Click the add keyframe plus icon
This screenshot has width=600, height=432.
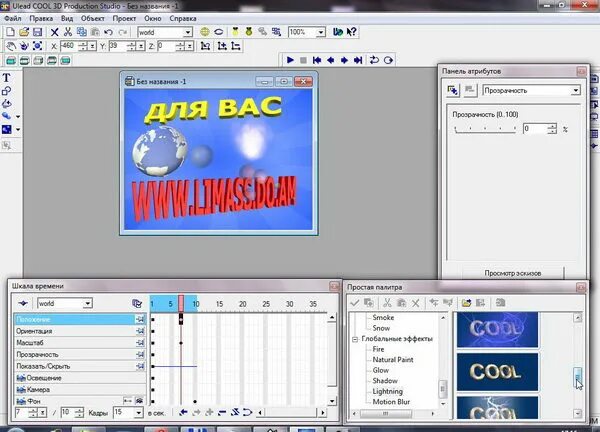pyautogui.click(x=209, y=412)
